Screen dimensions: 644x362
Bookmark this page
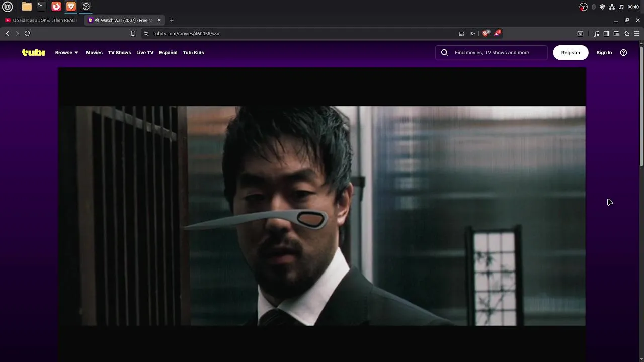click(x=133, y=33)
